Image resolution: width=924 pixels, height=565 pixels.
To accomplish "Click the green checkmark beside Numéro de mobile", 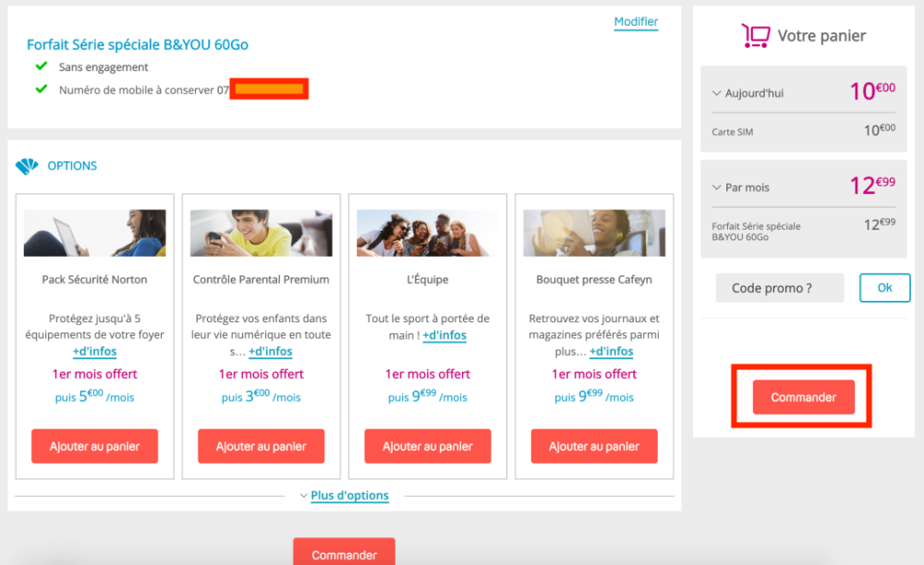I will [x=41, y=89].
